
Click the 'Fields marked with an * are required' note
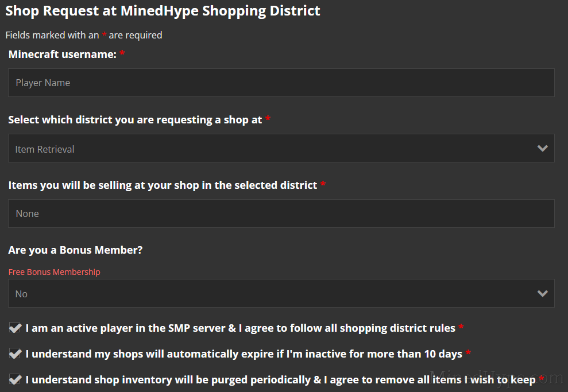(84, 35)
